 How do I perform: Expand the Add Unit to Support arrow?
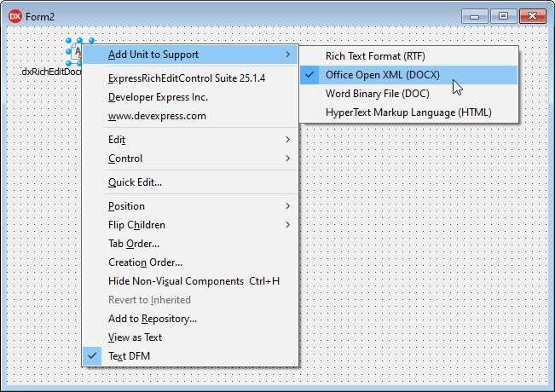point(288,55)
